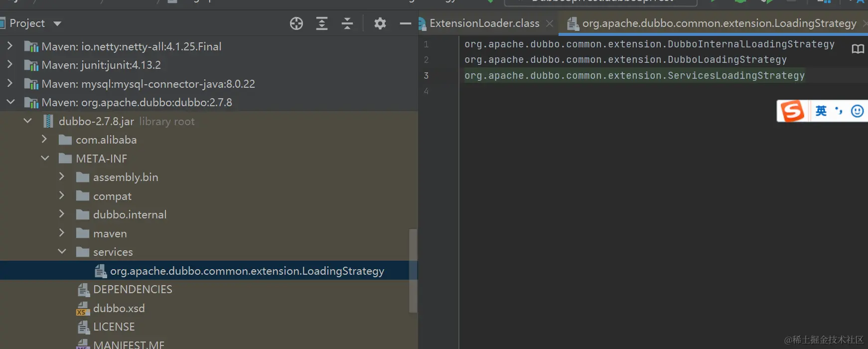The height and width of the screenshot is (349, 868).
Task: Select the MANIFEST.MF file
Action: click(x=129, y=345)
